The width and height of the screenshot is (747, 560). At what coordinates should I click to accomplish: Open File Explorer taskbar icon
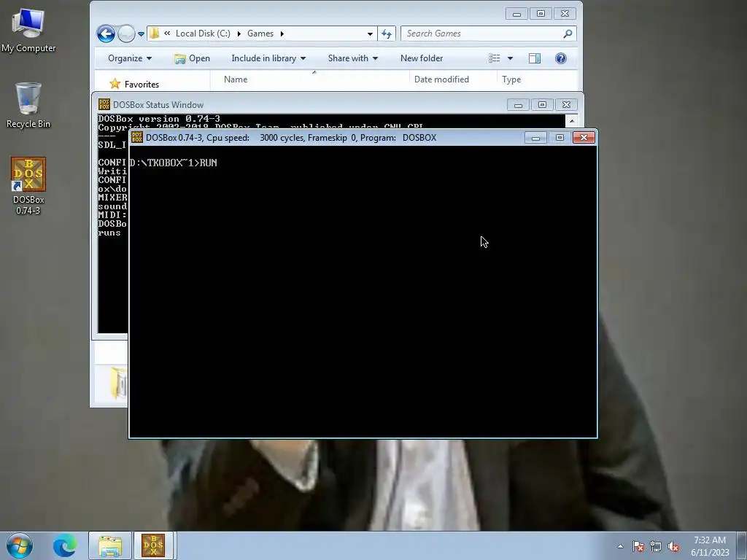click(110, 545)
